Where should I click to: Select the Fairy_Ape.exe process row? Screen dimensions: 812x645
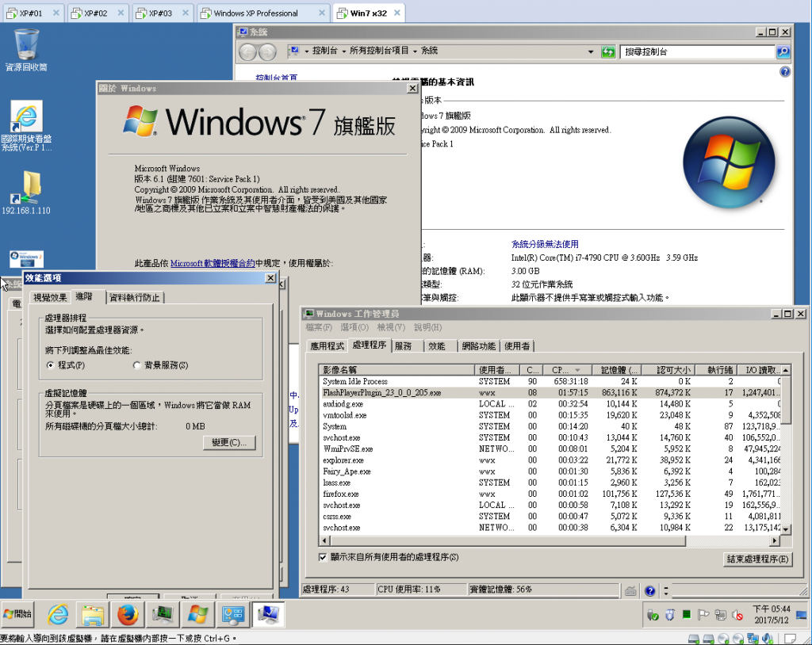550,471
